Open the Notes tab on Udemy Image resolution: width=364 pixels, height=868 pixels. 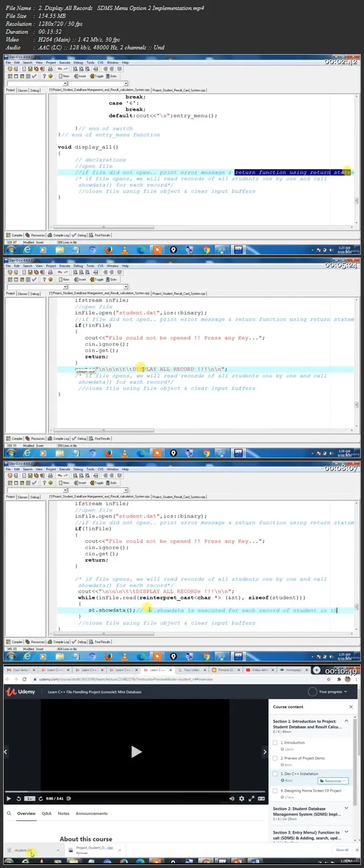click(64, 813)
